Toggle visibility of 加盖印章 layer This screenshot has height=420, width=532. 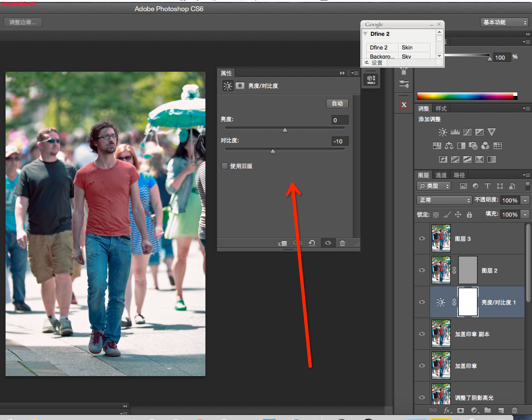tap(422, 365)
